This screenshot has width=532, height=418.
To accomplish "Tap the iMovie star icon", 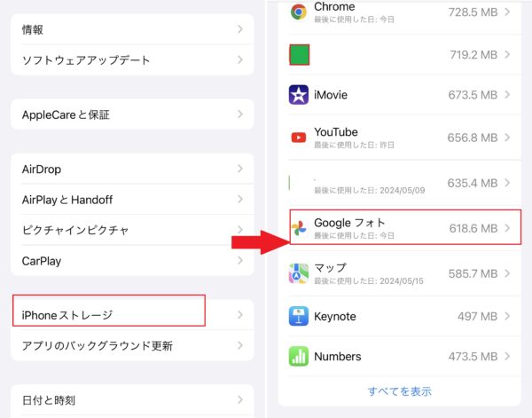I will (299, 95).
